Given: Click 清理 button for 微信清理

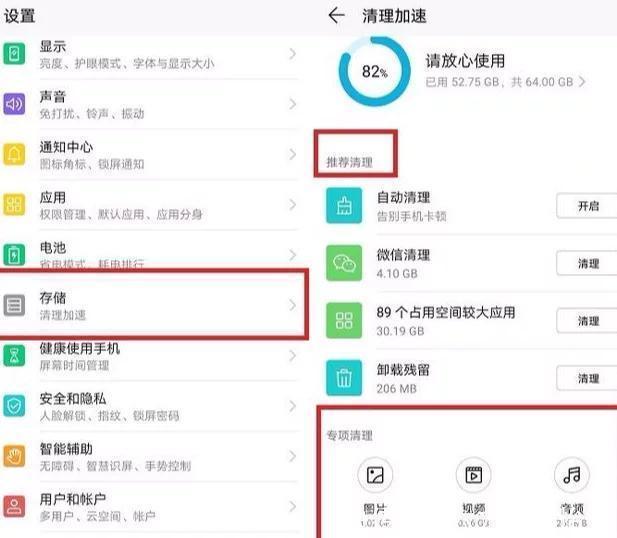Looking at the screenshot, I should pos(587,263).
